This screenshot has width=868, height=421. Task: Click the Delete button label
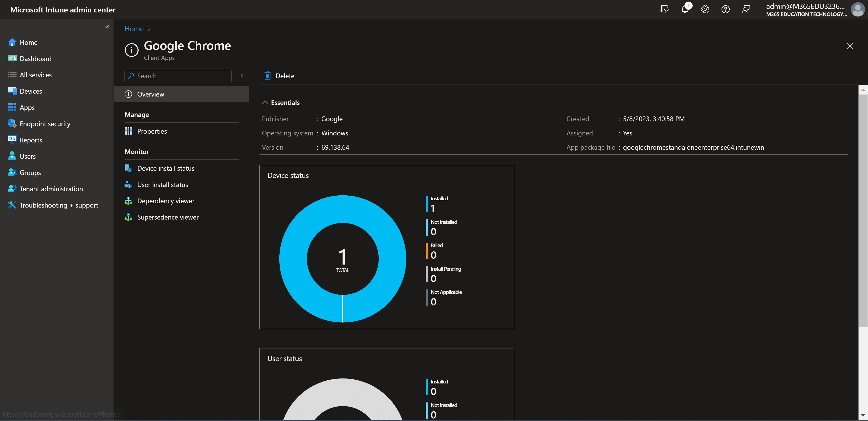[x=285, y=76]
